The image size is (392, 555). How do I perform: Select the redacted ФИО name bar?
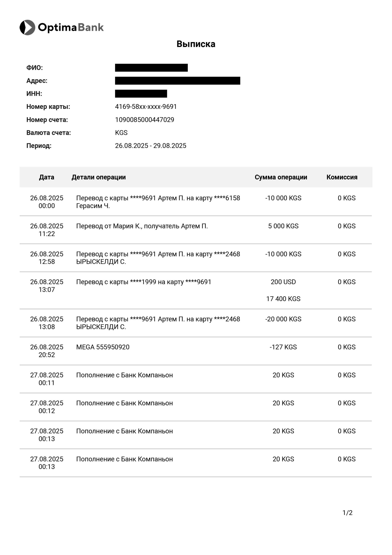point(151,68)
